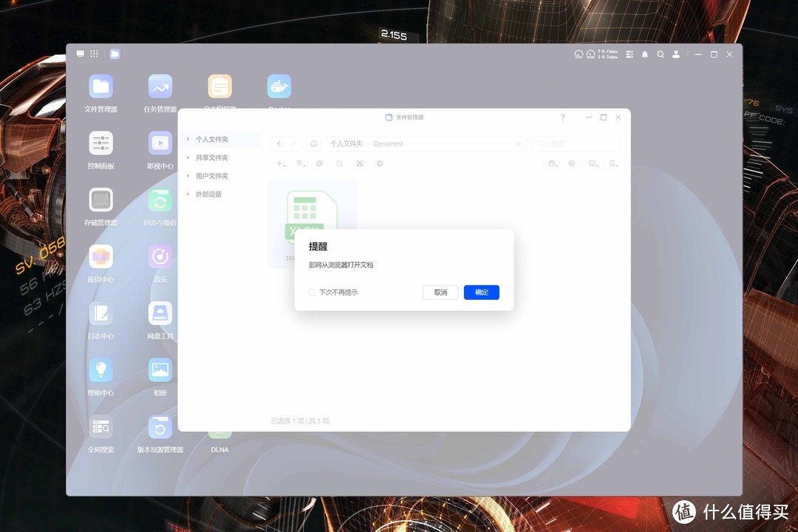Open 存储管理器 desktop icon

point(100,200)
